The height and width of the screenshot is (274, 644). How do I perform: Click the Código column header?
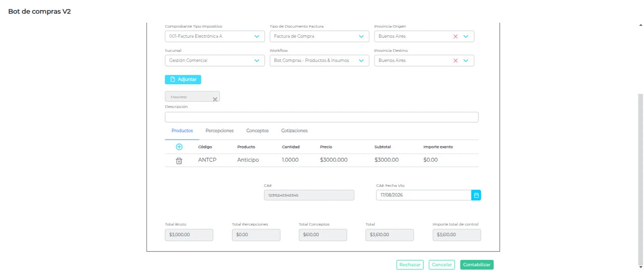click(205, 147)
